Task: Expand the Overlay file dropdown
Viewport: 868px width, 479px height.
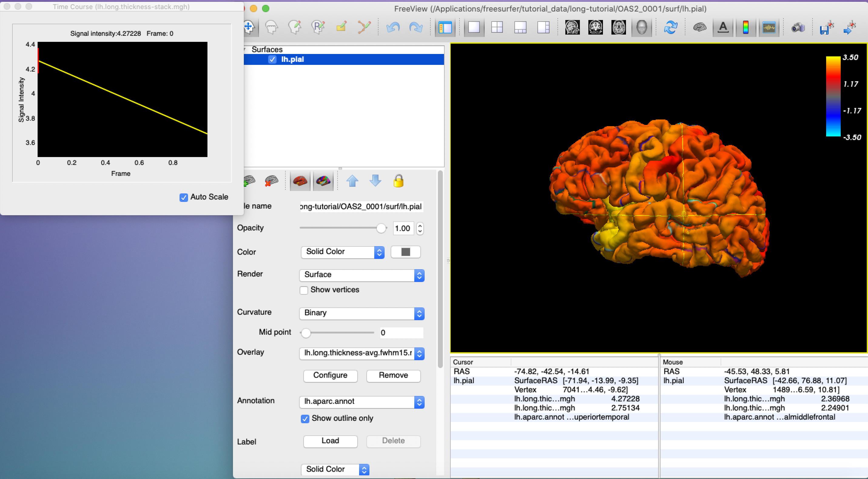Action: click(x=362, y=353)
